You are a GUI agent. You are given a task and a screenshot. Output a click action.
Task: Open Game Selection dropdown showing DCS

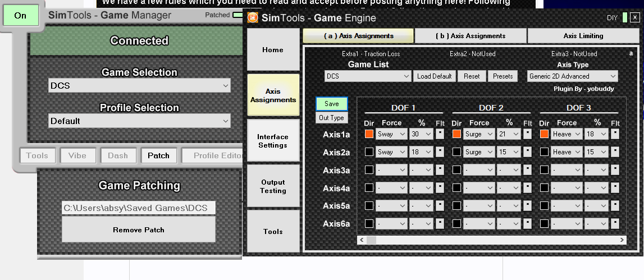[x=139, y=85]
